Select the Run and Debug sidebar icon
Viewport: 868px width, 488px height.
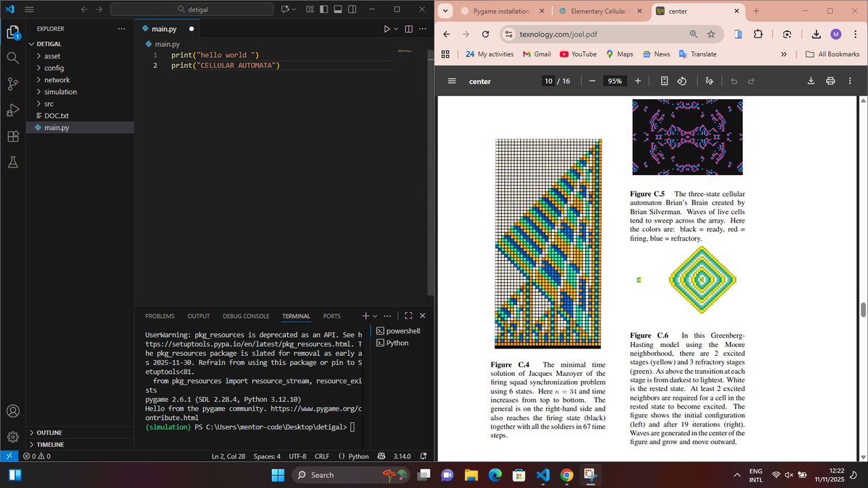point(12,110)
